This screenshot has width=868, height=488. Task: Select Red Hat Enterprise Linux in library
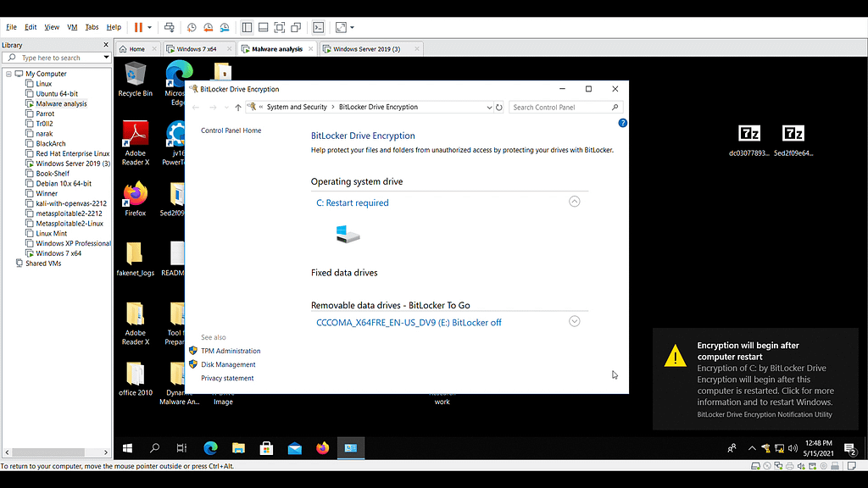[73, 153]
